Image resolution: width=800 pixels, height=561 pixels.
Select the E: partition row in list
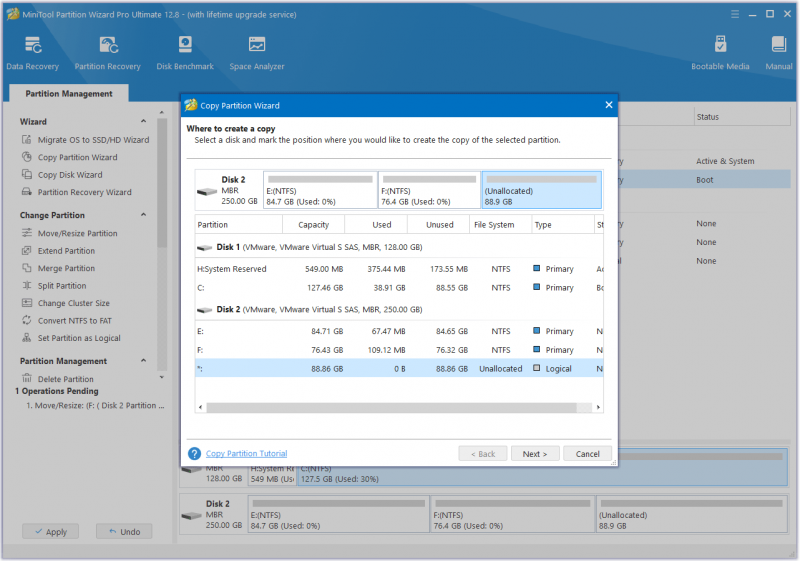click(399, 332)
